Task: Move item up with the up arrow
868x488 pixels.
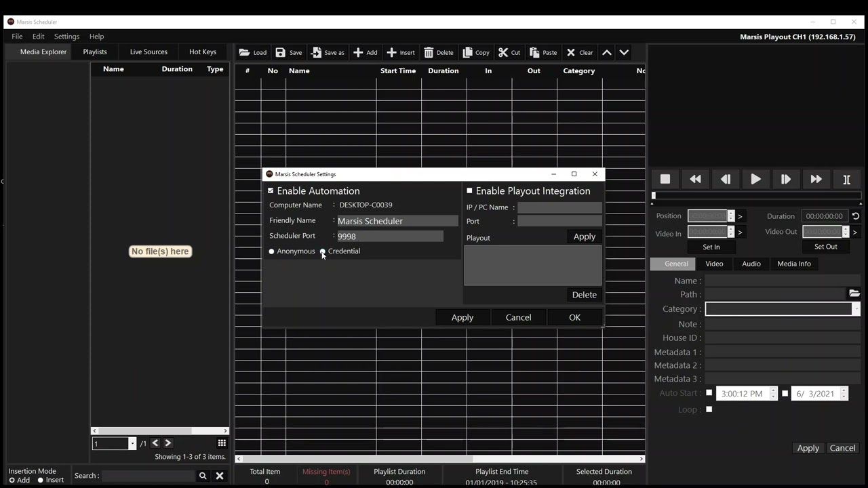Action: [x=607, y=52]
